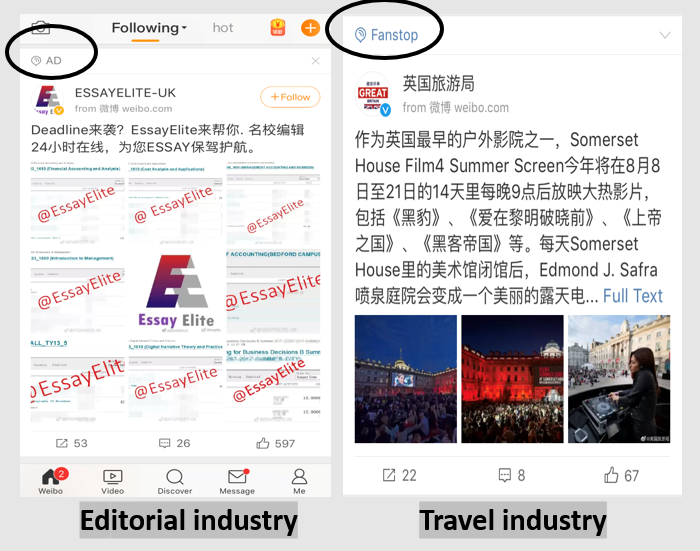
Task: Go to the Video tab
Action: point(112,481)
